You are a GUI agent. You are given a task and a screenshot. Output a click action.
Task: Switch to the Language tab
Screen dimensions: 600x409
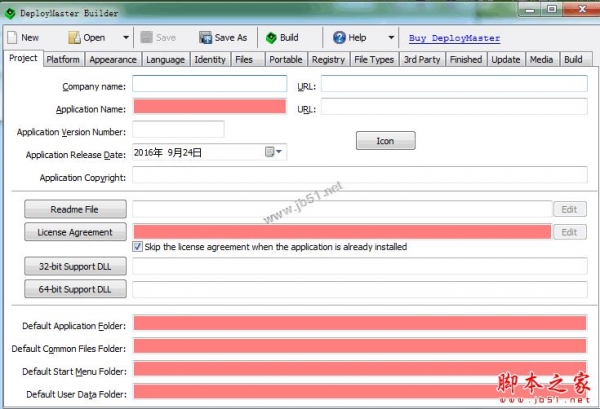(165, 60)
